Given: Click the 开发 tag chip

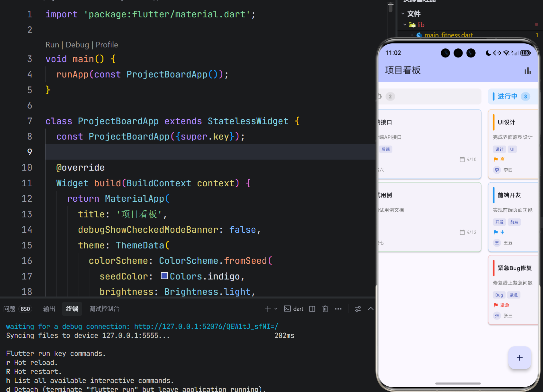Looking at the screenshot, I should click(x=499, y=222).
